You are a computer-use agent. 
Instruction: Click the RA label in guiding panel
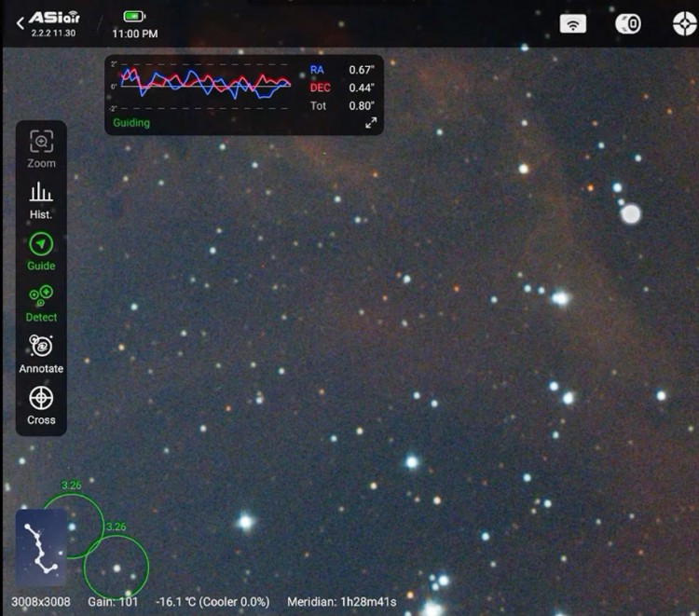point(317,70)
